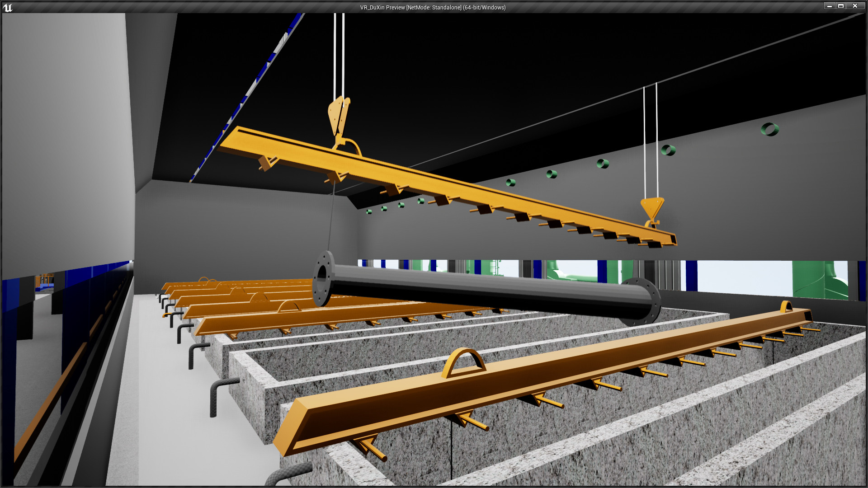Click the Unreal Engine logo in title bar

click(8, 7)
